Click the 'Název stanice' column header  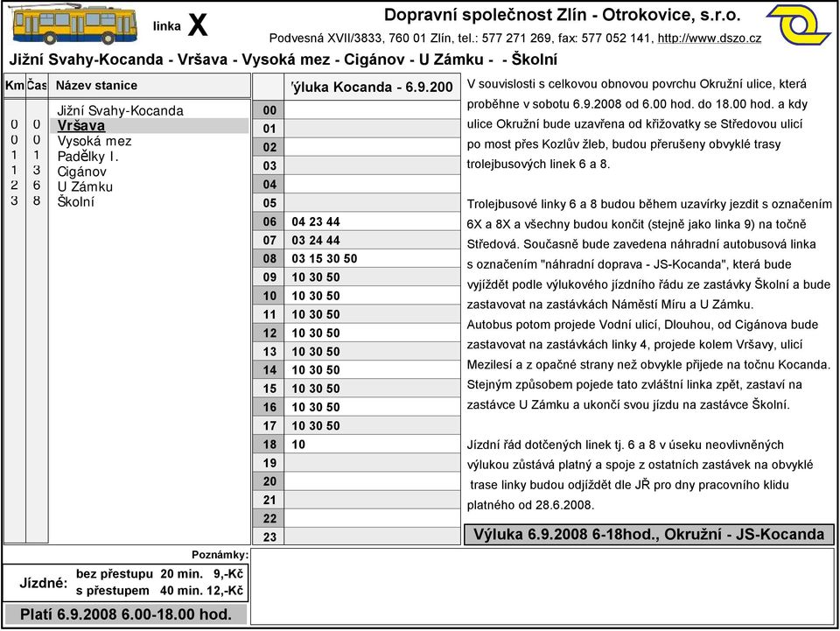click(x=96, y=86)
